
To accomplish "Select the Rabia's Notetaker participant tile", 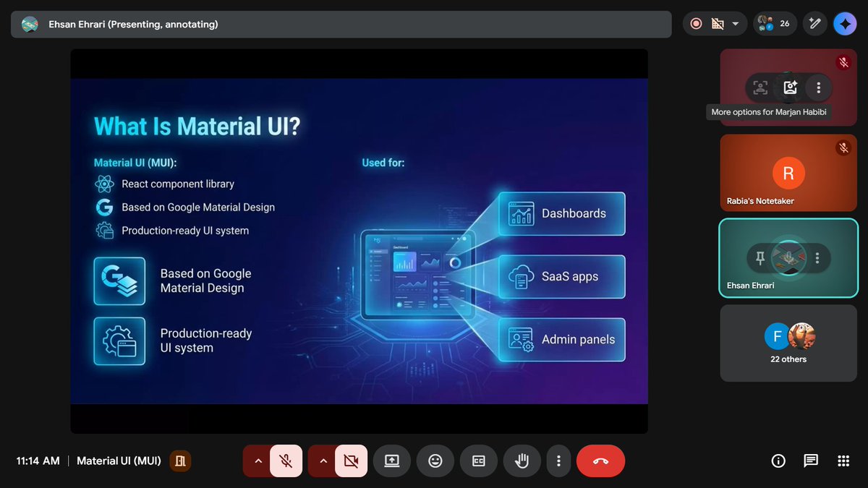I will coord(788,174).
